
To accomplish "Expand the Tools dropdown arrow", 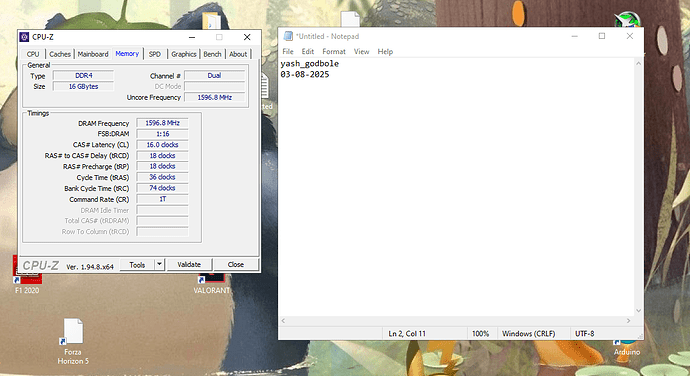I will point(159,265).
